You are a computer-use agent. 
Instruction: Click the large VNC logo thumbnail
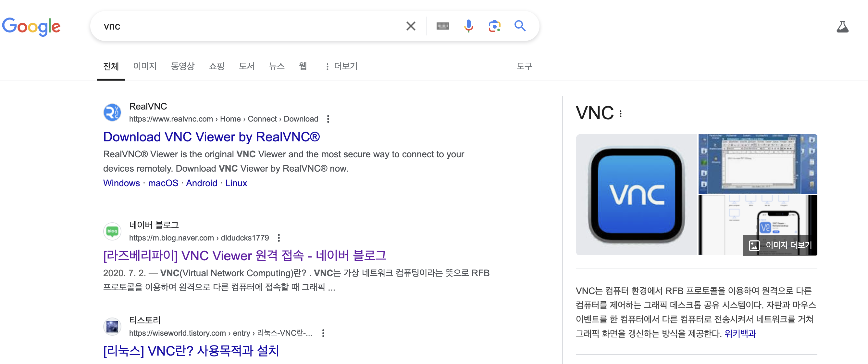(x=636, y=194)
